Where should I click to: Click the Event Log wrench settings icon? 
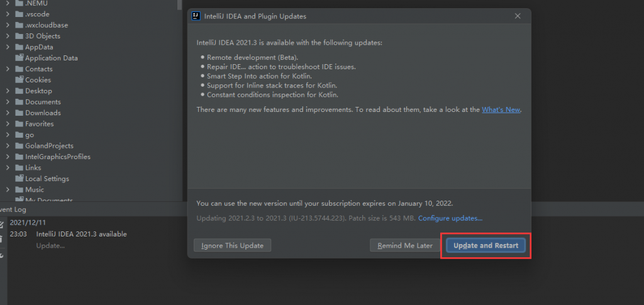pos(2,255)
